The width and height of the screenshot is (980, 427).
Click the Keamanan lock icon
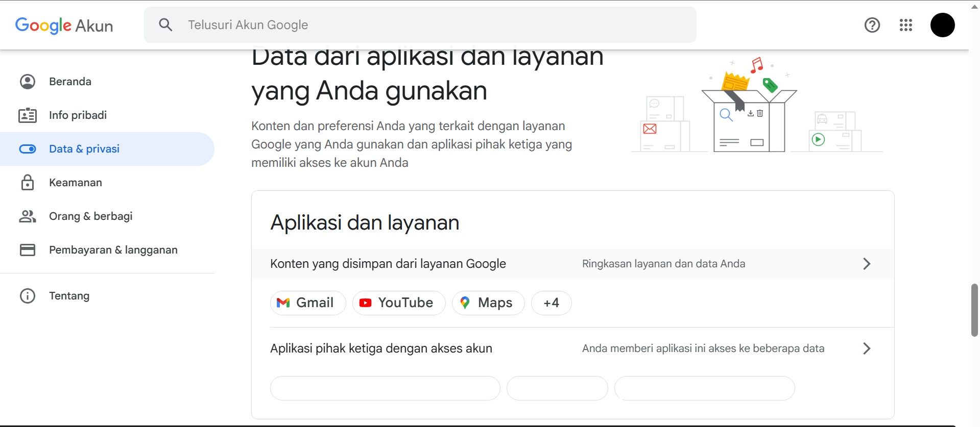point(28,183)
